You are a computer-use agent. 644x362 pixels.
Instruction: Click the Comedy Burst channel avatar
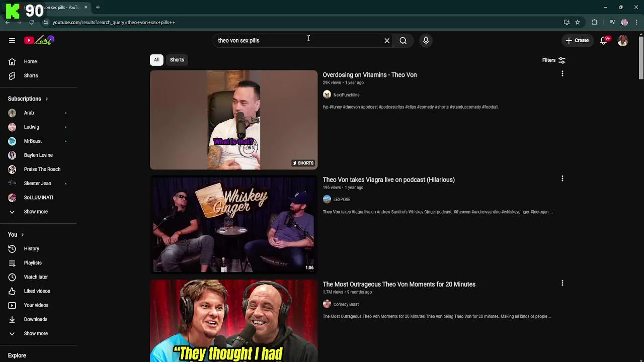click(x=327, y=304)
